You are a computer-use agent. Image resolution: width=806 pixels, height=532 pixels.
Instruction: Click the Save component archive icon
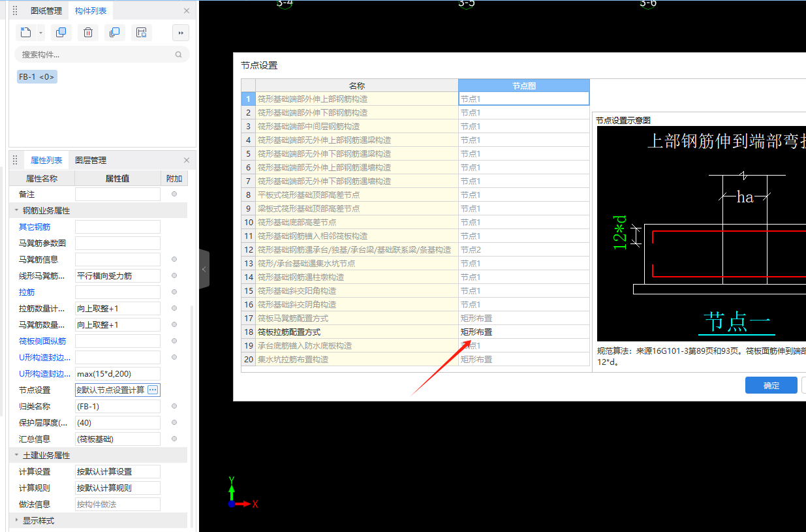(142, 33)
